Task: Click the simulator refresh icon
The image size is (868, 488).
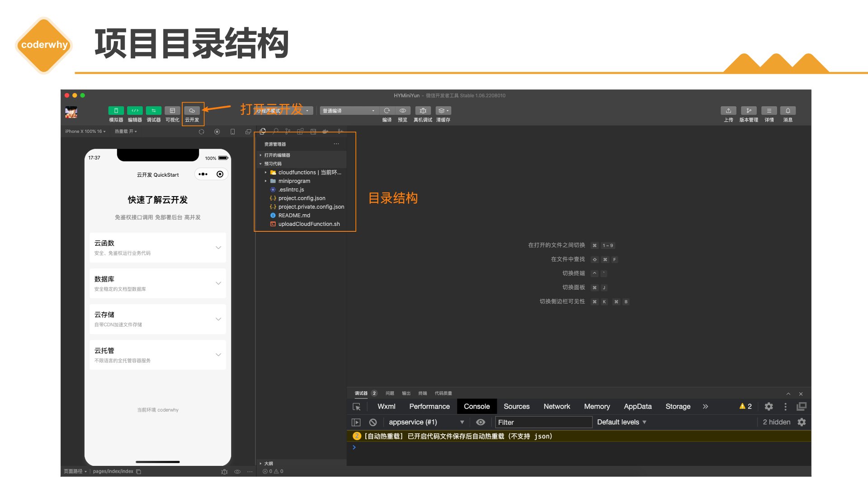Action: [202, 131]
